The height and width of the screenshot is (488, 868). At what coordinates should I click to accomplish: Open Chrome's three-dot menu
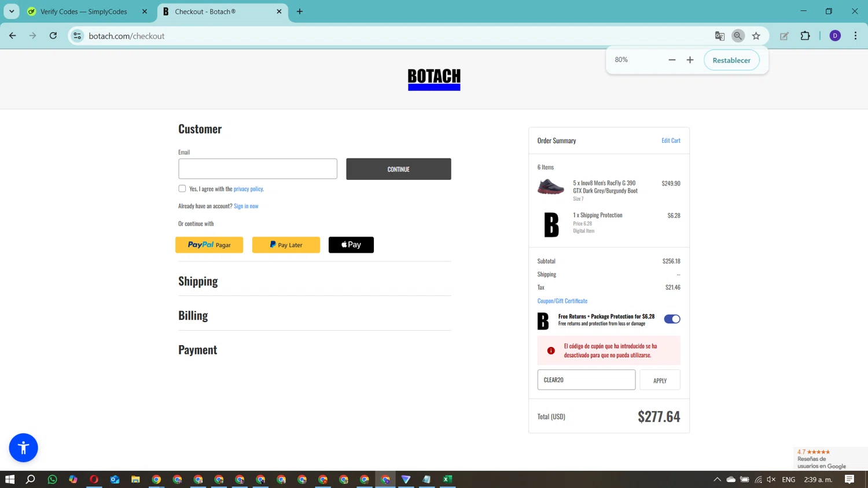855,36
